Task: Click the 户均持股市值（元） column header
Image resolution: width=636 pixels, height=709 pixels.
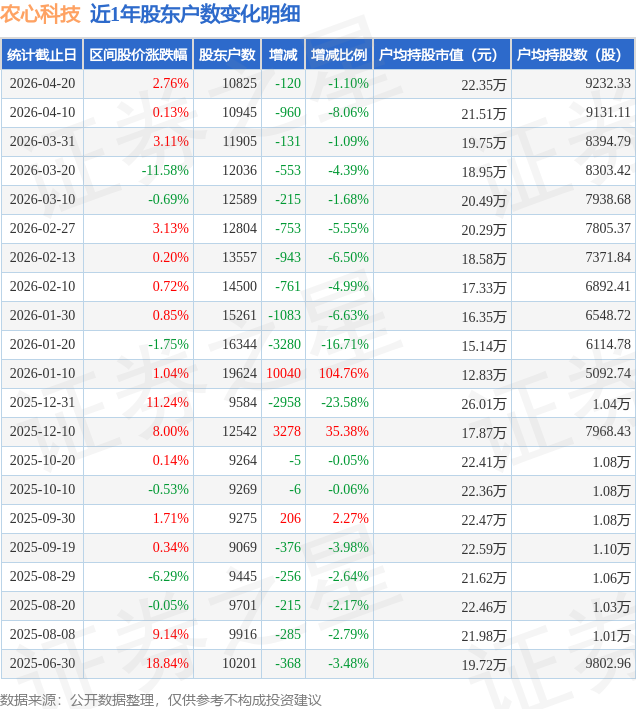Action: point(441,55)
